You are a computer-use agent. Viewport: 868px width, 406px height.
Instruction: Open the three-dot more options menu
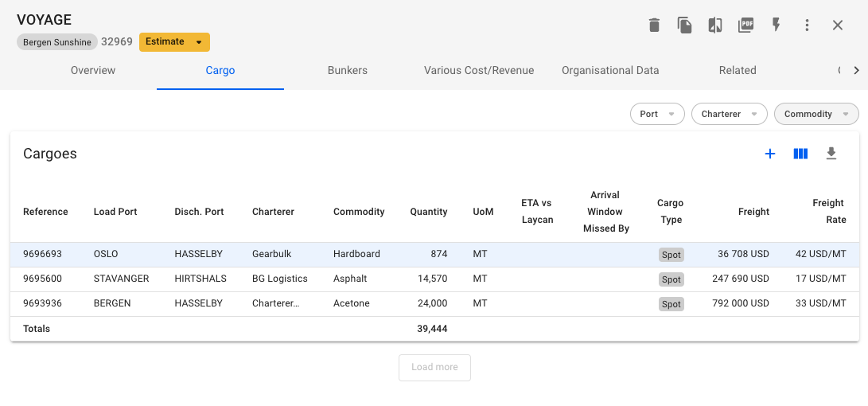(x=807, y=25)
